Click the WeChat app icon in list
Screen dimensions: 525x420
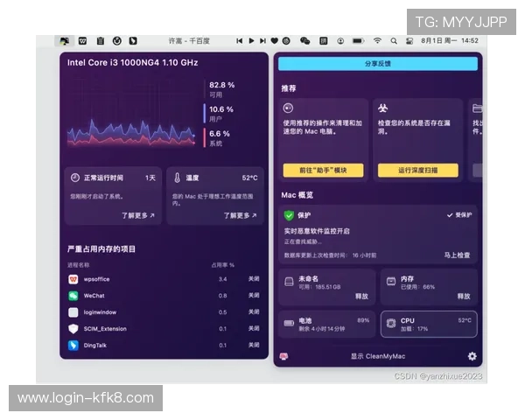(x=73, y=296)
